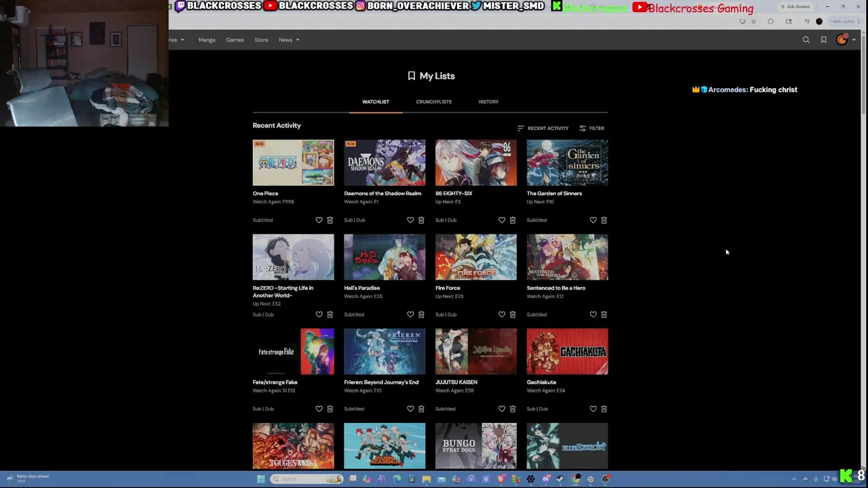Remove Re:ZERO with its trash icon
The width and height of the screenshot is (868, 488).
pos(330,314)
